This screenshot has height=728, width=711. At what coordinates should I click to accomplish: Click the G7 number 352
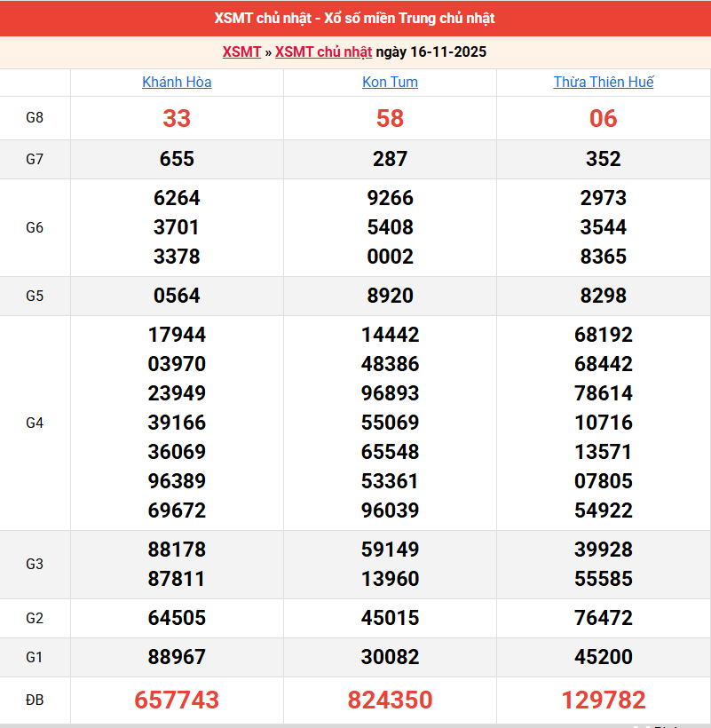point(604,159)
